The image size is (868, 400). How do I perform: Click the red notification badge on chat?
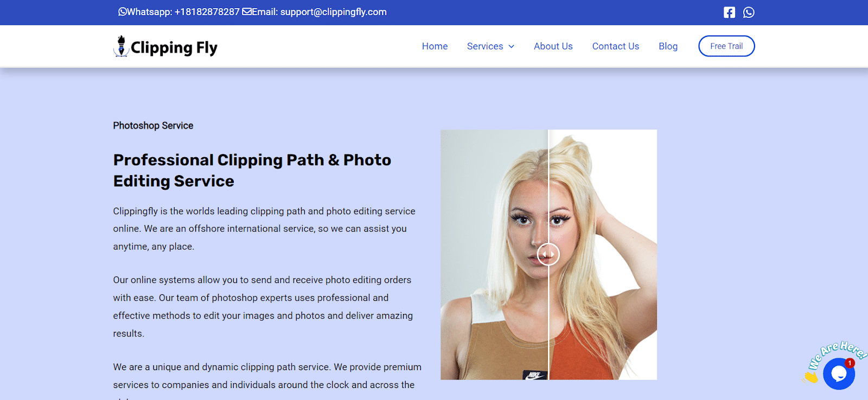point(850,363)
